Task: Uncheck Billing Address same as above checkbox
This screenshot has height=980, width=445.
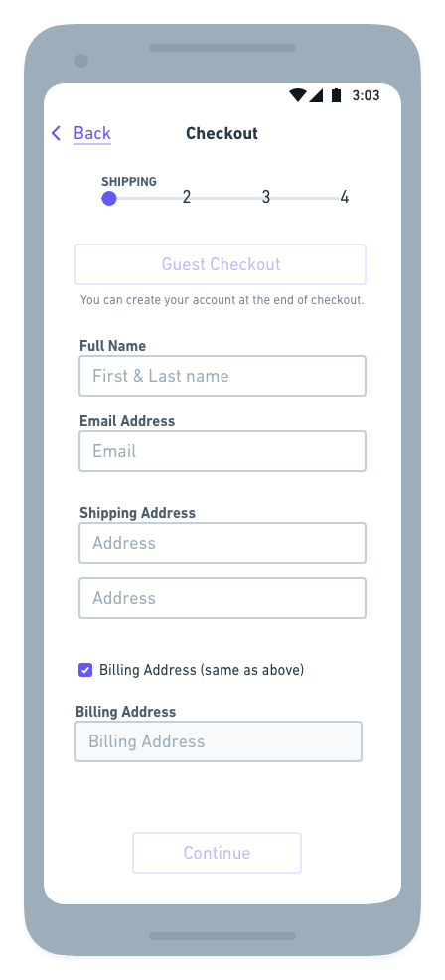Action: click(x=85, y=670)
